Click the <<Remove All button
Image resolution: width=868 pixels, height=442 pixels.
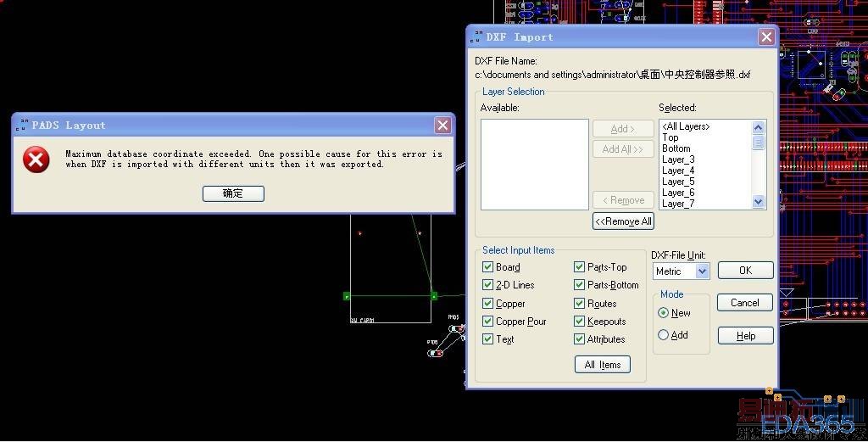click(x=623, y=221)
